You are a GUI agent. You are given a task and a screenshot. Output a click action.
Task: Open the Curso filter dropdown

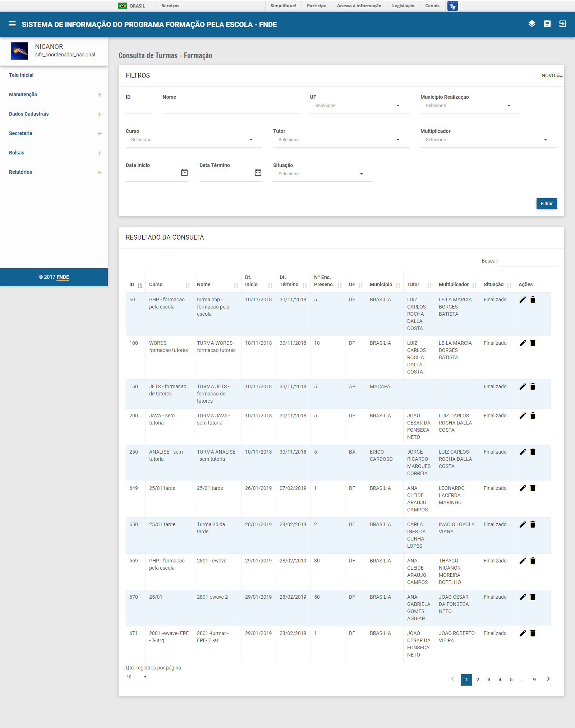point(194,140)
